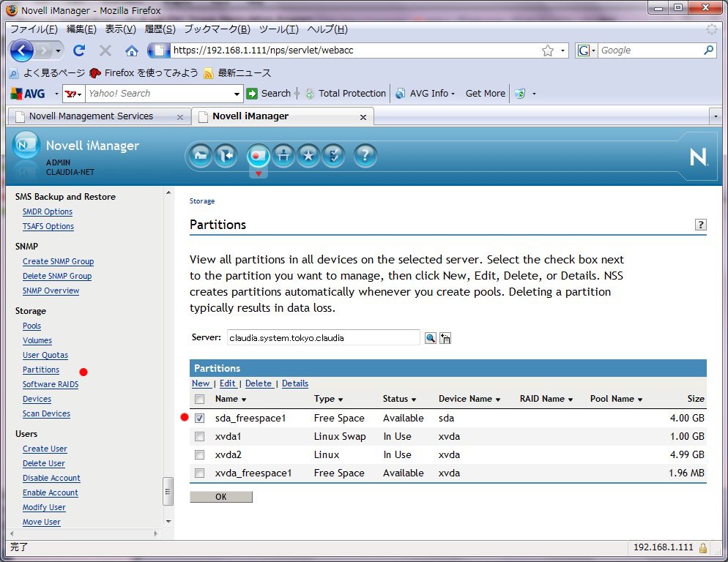
Task: Click the URL address bar
Action: tap(355, 50)
